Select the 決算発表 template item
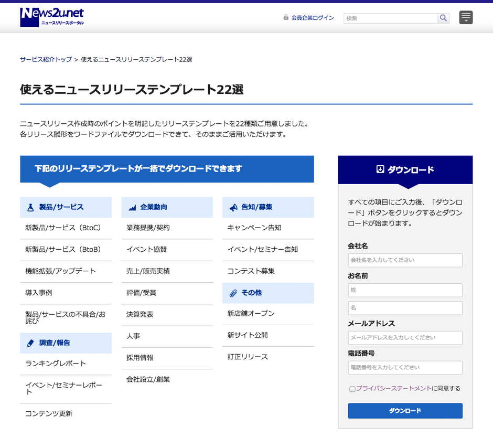 point(140,314)
